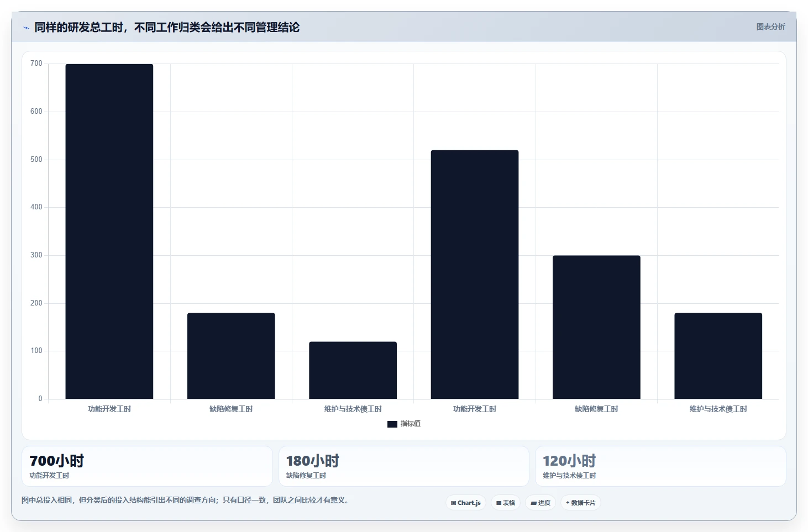Screen dimensions: 808x532
Task: Click the 120 bar for 维护与技术债工时
Action: tap(353, 370)
